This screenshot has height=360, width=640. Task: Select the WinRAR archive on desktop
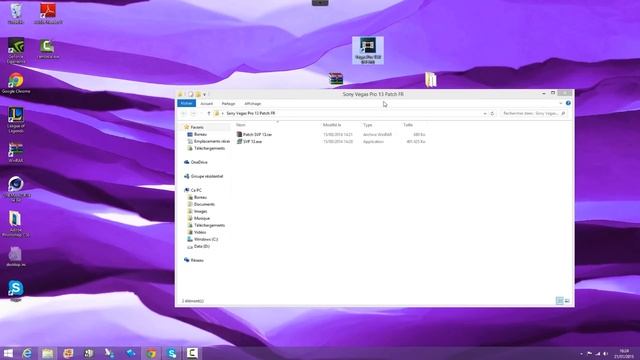click(336, 78)
